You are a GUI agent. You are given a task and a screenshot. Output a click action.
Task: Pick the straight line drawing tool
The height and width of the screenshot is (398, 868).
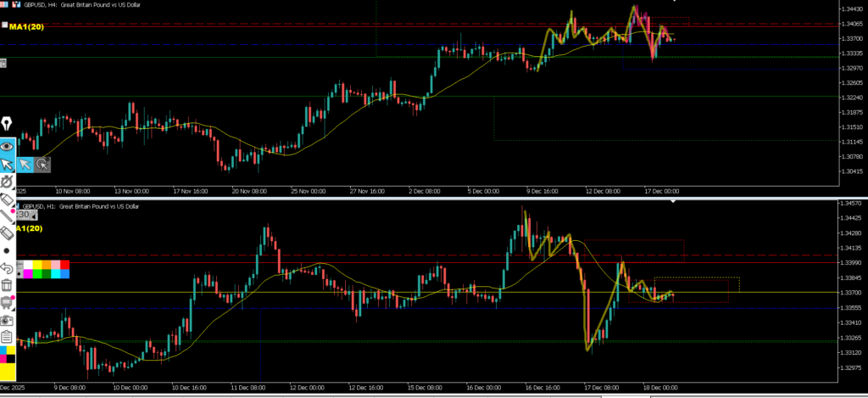(8, 216)
